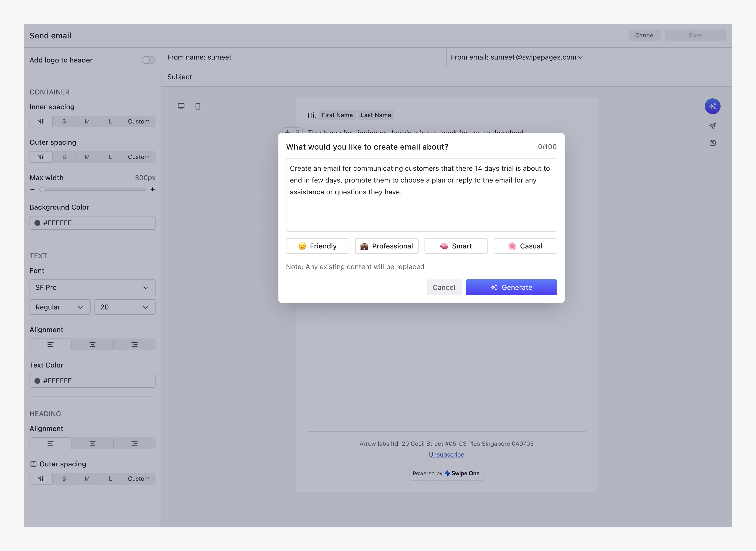Click the Heading Outer spacing box icon

coord(33,464)
